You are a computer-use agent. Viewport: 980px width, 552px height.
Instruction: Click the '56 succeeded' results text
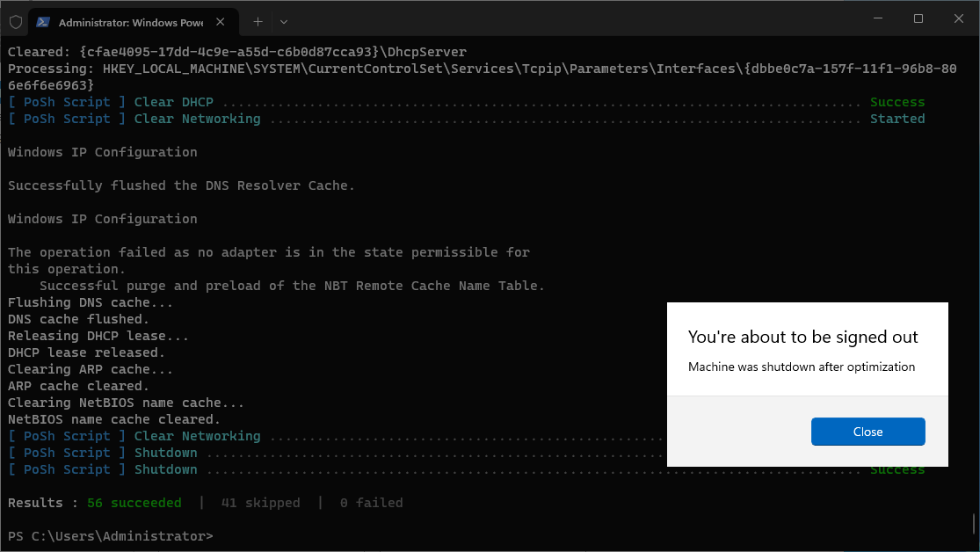[134, 503]
